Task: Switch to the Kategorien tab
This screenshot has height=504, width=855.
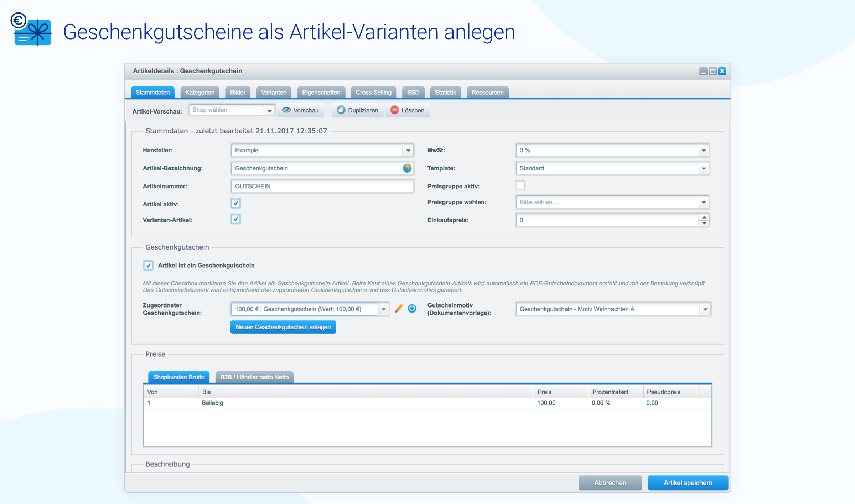Action: click(200, 92)
